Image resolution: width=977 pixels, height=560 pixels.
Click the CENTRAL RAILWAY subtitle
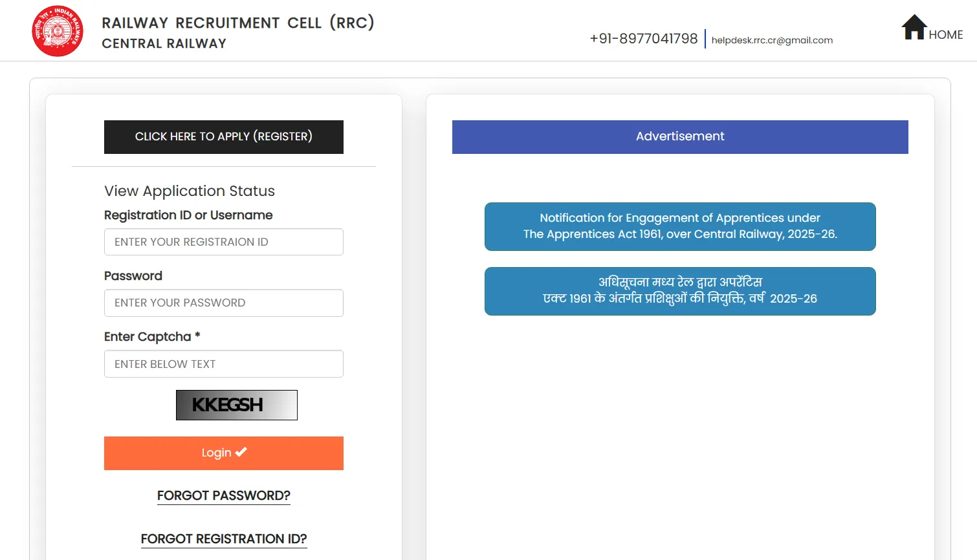[x=164, y=43]
